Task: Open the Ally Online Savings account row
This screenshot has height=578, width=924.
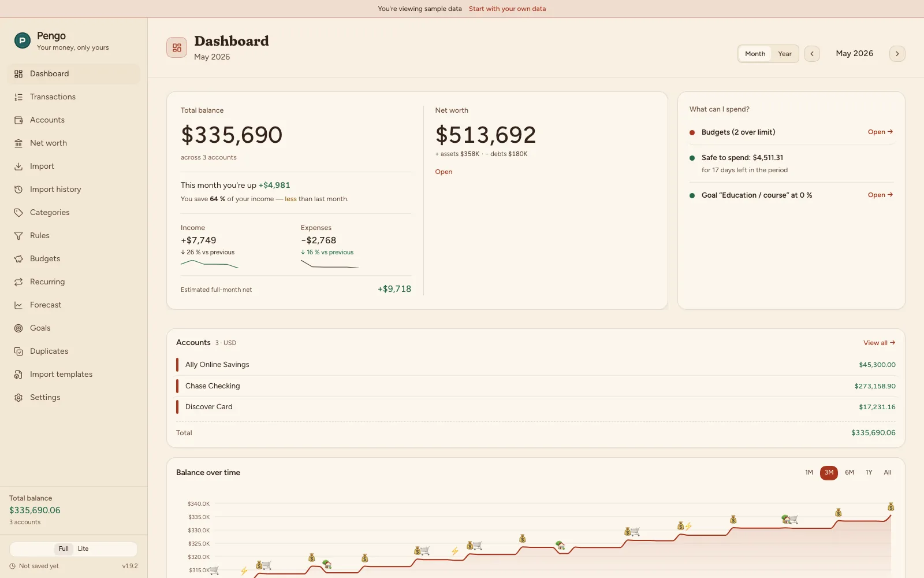Action: (535, 365)
